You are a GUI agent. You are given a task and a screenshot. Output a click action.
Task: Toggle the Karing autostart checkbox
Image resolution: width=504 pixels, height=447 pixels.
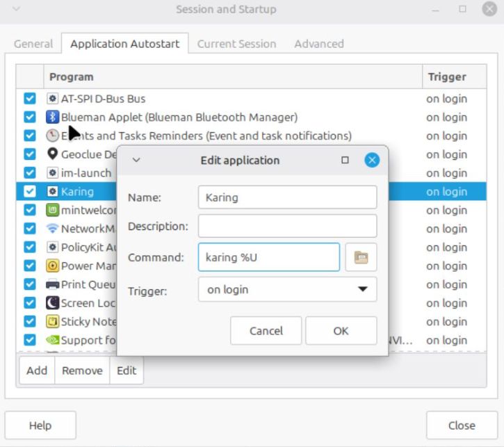coord(30,191)
